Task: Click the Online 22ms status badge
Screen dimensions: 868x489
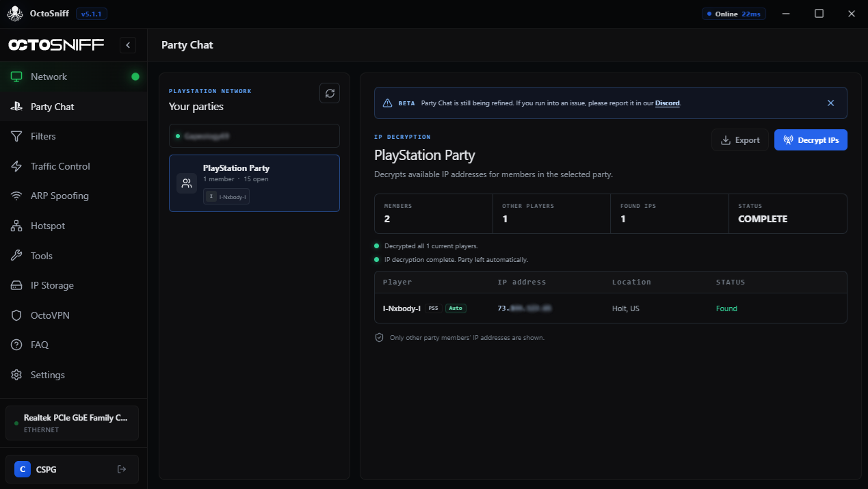Action: (x=735, y=14)
